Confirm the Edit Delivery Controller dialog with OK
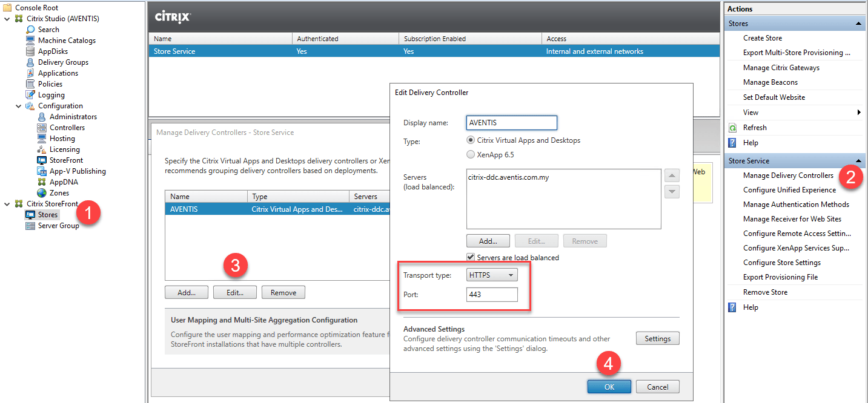Viewport: 868px width, 403px height. pyautogui.click(x=609, y=387)
